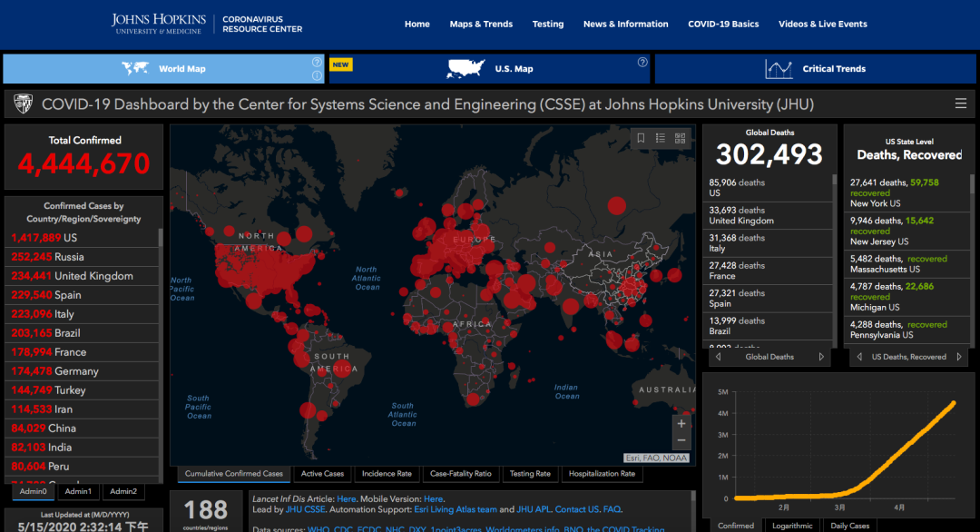Screen dimensions: 980x532
Task: Open the map legend list icon
Action: [x=660, y=138]
